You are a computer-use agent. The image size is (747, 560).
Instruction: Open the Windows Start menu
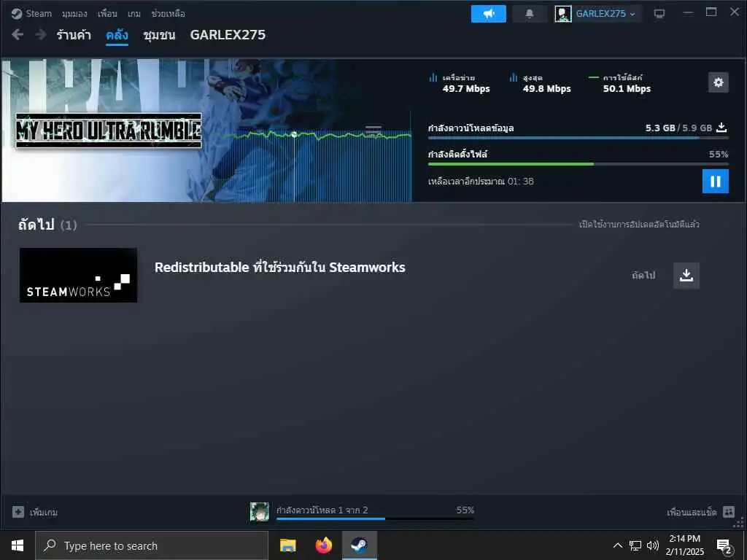[x=18, y=545]
